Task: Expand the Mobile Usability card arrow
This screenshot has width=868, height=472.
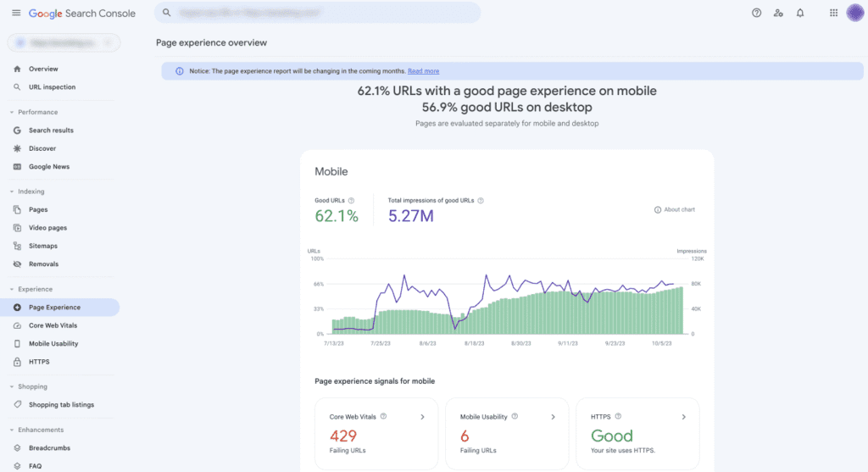Action: (x=554, y=417)
